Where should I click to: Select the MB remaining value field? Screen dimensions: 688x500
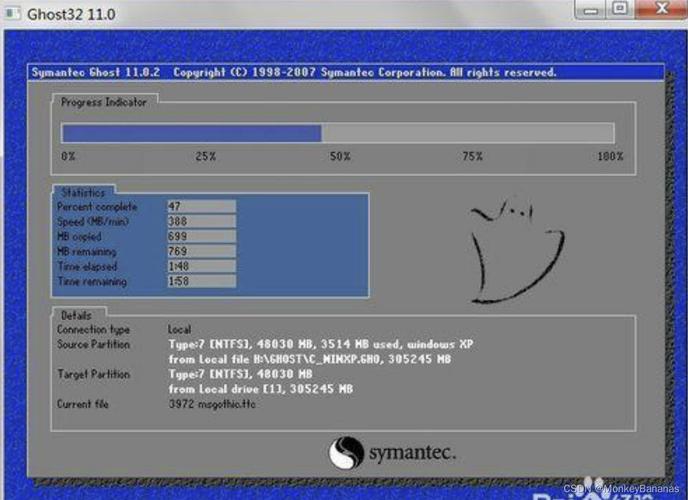pyautogui.click(x=202, y=252)
